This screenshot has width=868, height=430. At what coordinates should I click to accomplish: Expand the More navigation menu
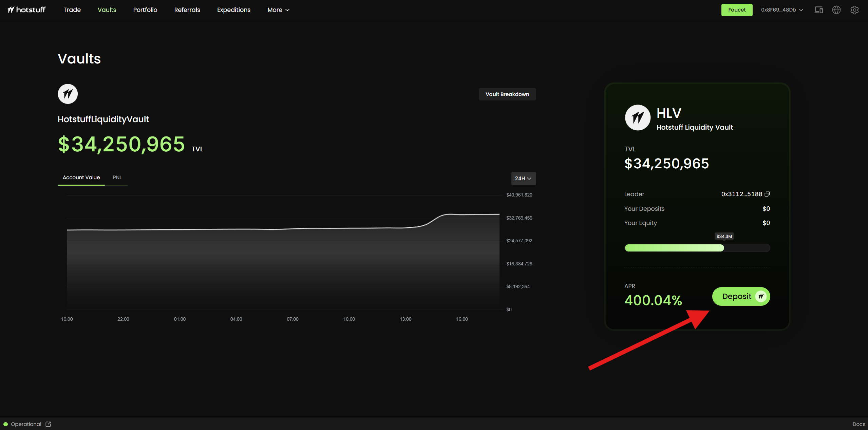[278, 10]
